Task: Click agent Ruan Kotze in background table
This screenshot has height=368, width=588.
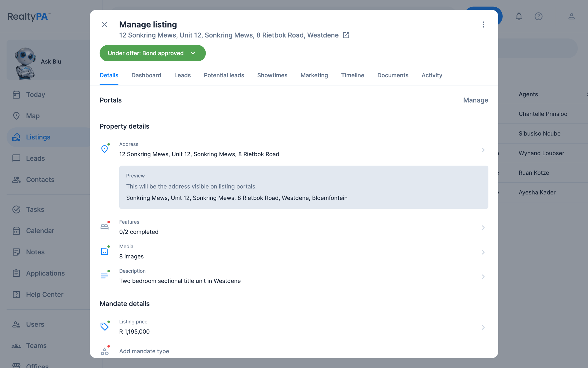Action: (534, 173)
